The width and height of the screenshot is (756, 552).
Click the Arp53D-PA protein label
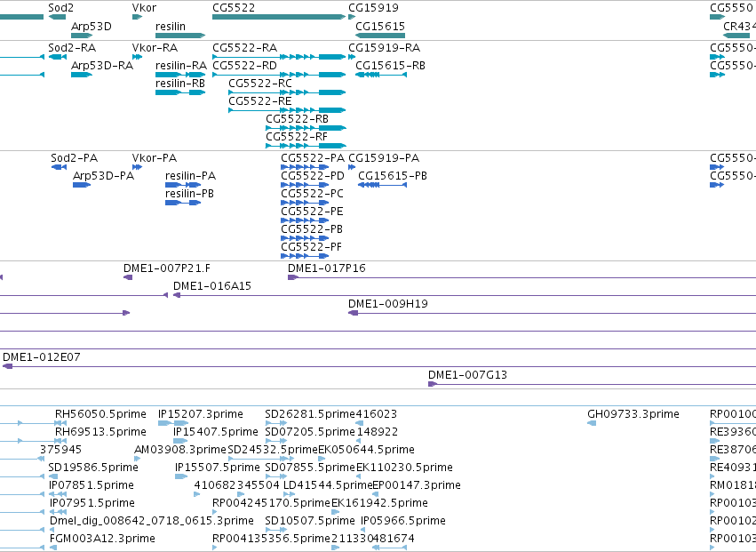(104, 176)
